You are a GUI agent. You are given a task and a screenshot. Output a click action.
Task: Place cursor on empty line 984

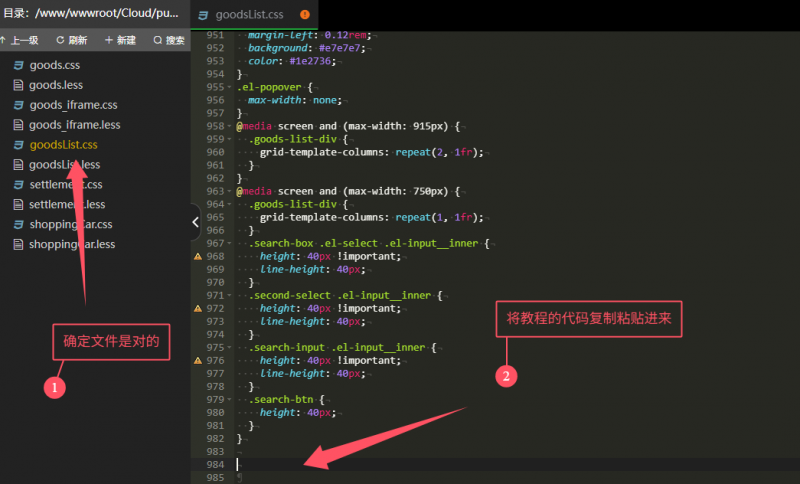click(x=400, y=464)
